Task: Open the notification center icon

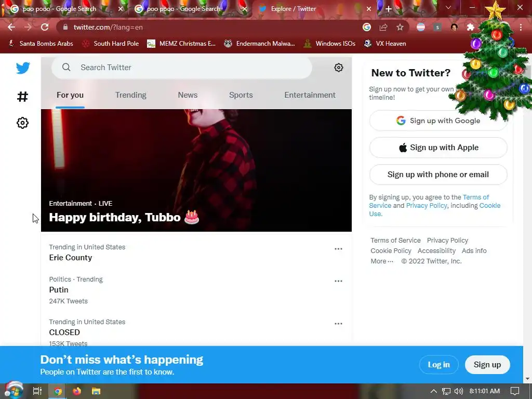Action: (x=515, y=391)
